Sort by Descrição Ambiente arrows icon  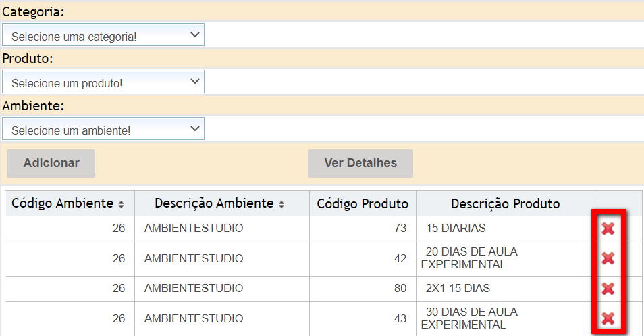pos(281,204)
